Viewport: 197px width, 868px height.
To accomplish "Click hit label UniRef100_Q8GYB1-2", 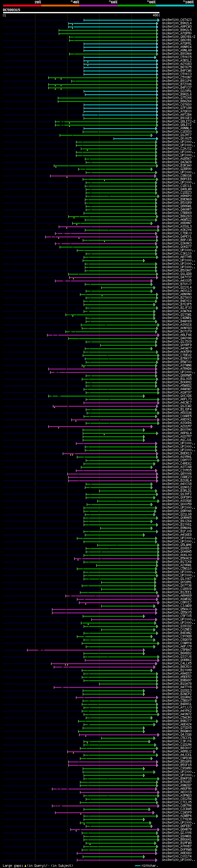I will coord(179,37).
